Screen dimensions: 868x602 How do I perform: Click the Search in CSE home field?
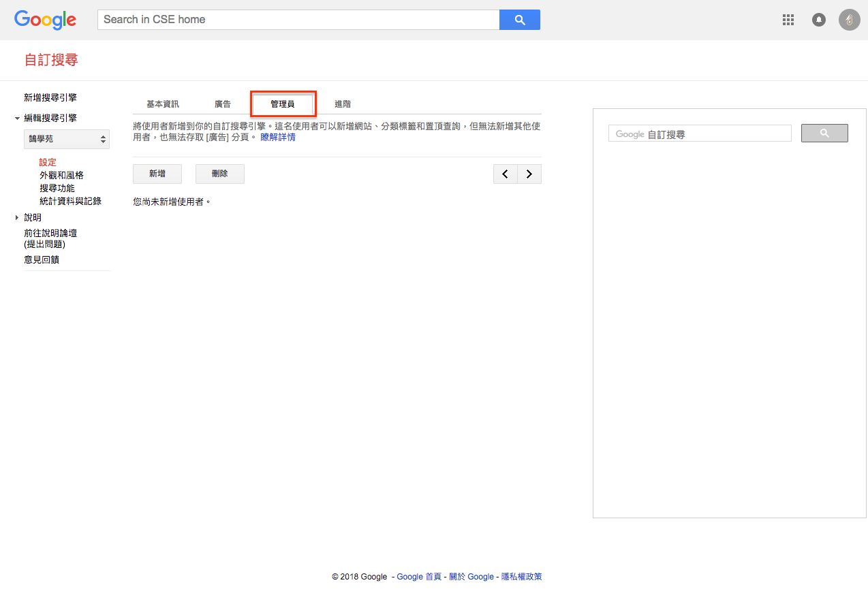[x=298, y=20]
